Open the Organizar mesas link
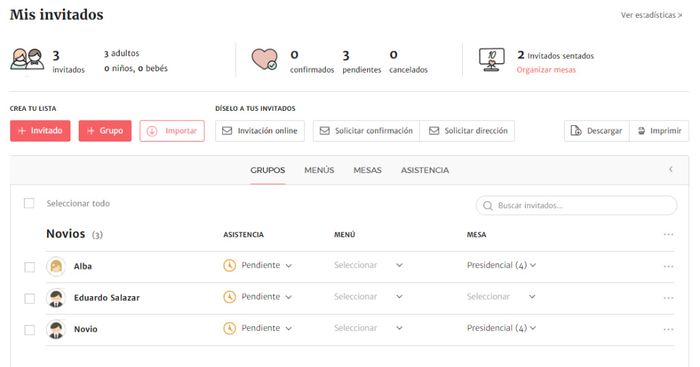700x367 pixels. point(546,70)
